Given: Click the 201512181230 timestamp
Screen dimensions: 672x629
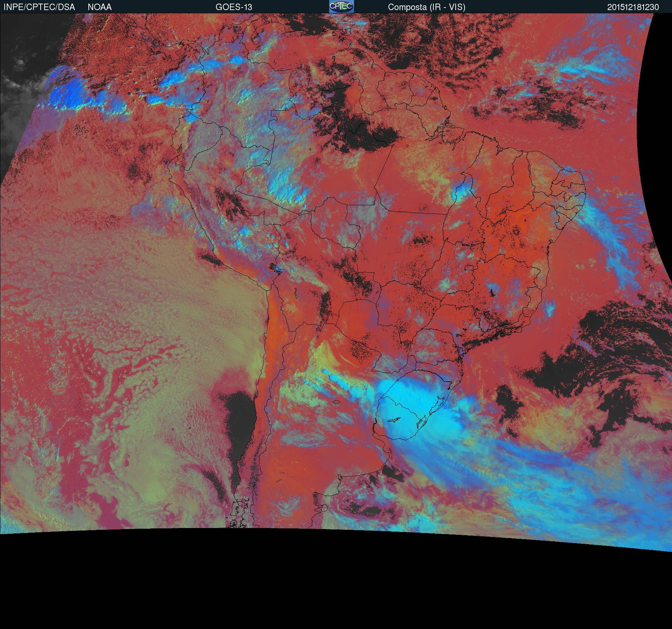Looking at the screenshot, I should click(x=633, y=7).
